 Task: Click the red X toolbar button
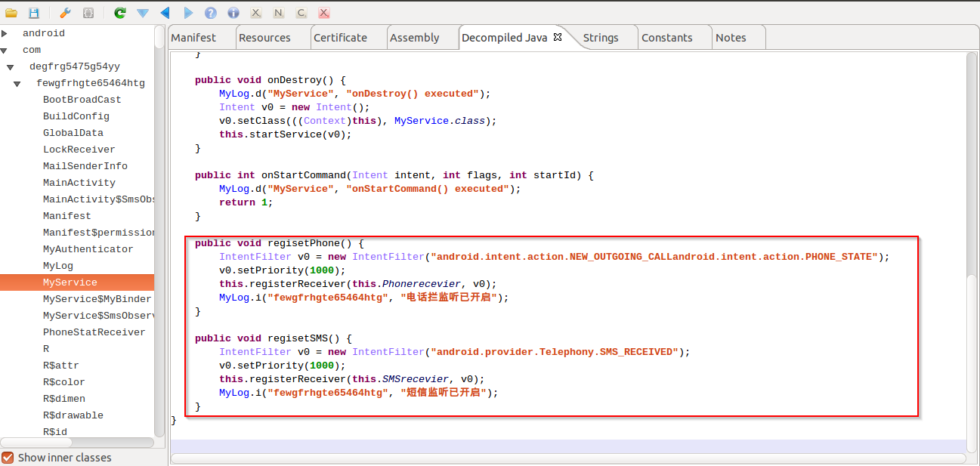[323, 13]
